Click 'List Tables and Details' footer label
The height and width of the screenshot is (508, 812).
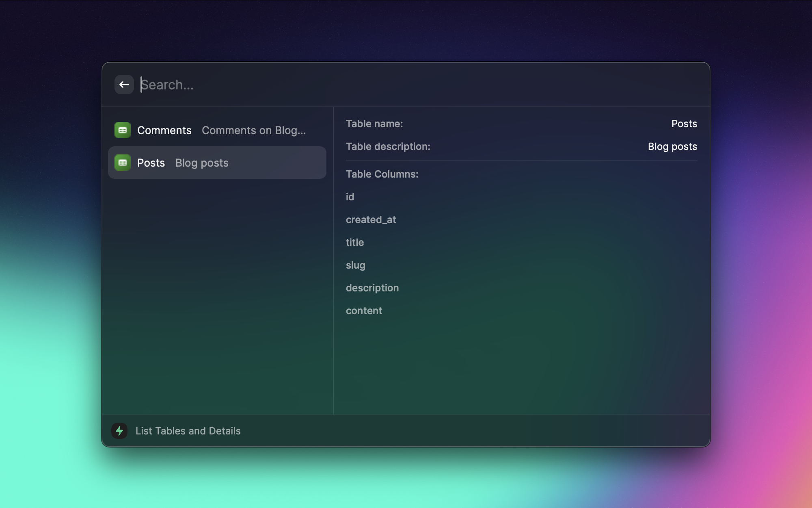(188, 431)
